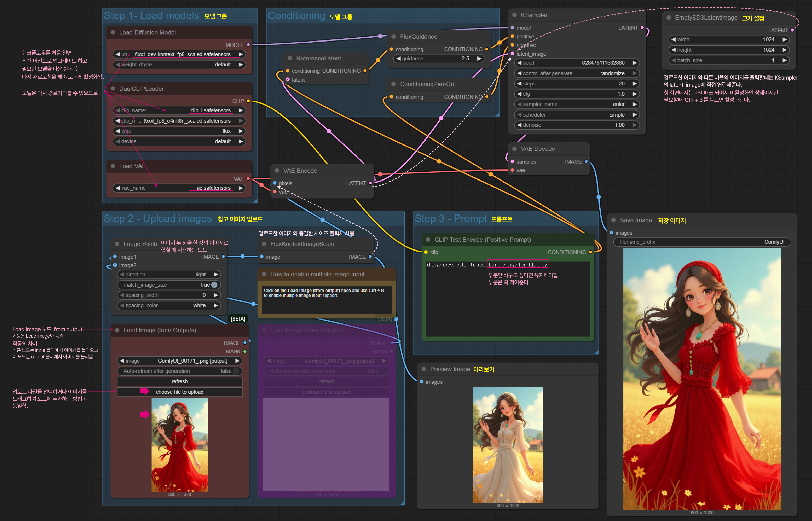
Task: Click the Save Image node collapse dot
Action: [613, 220]
